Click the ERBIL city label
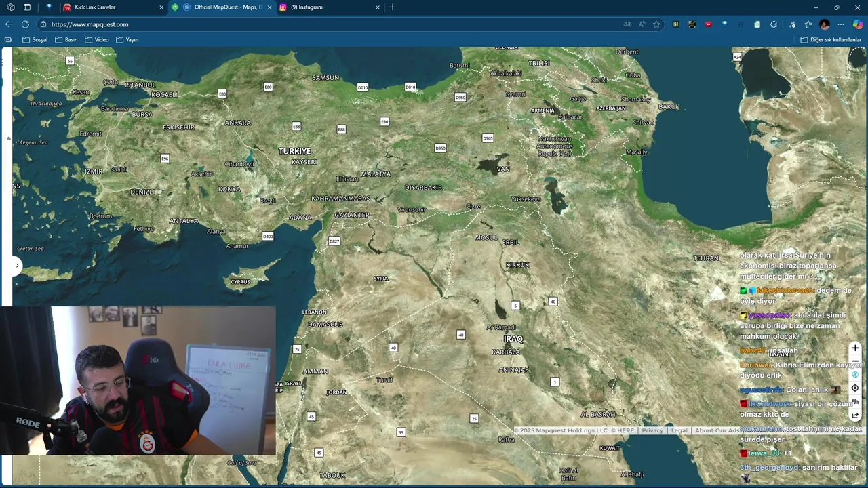868x488 pixels. 511,242
